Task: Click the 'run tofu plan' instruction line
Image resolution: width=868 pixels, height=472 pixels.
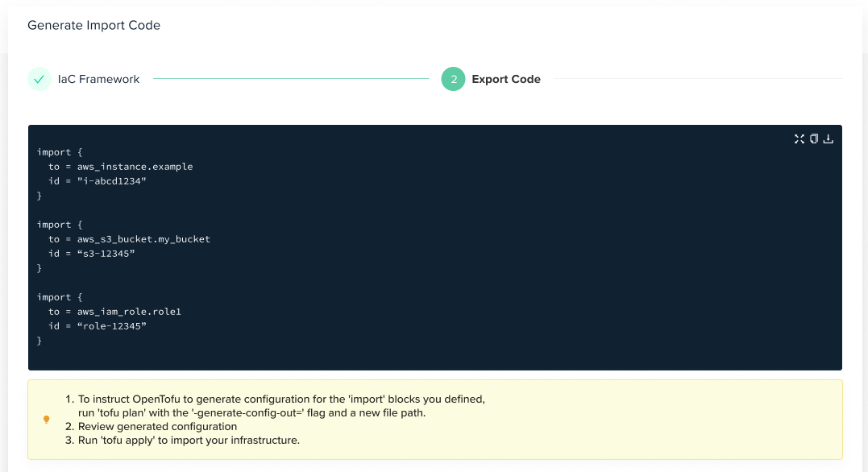Action: (252, 412)
